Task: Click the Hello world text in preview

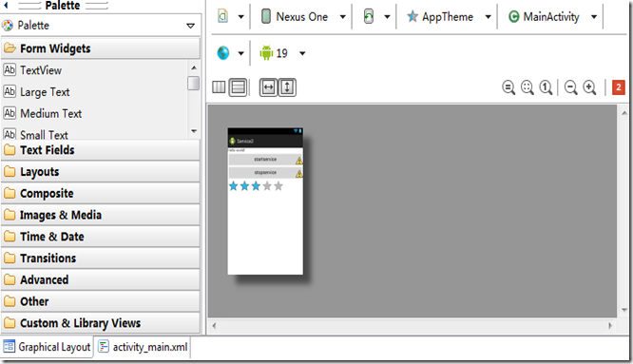Action: [237, 150]
